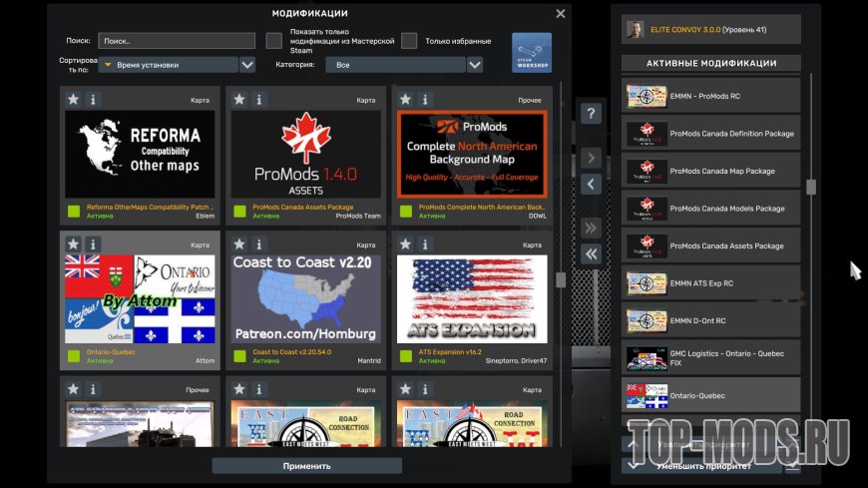This screenshot has width=868, height=488.
Task: Click the 'Применить' button
Action: [x=306, y=466]
